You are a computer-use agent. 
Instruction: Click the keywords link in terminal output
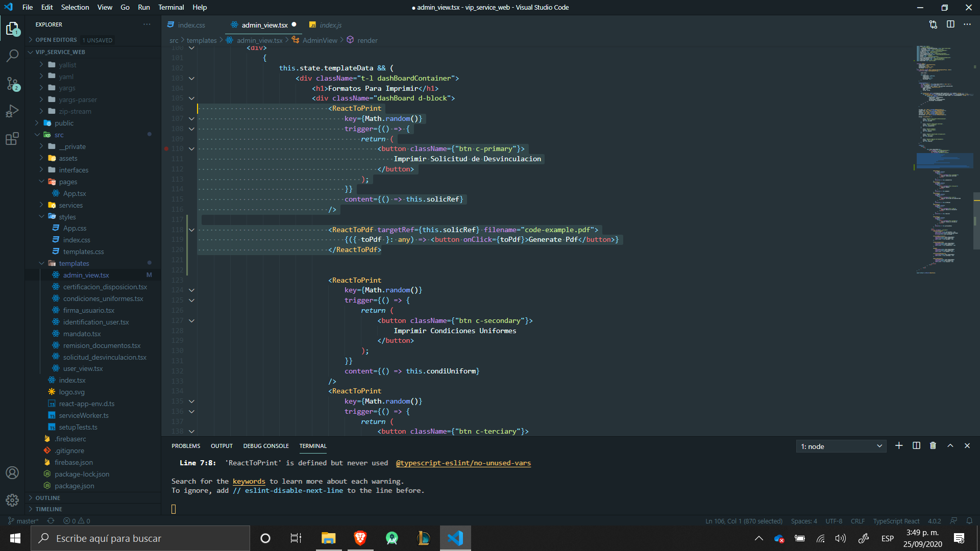point(249,481)
